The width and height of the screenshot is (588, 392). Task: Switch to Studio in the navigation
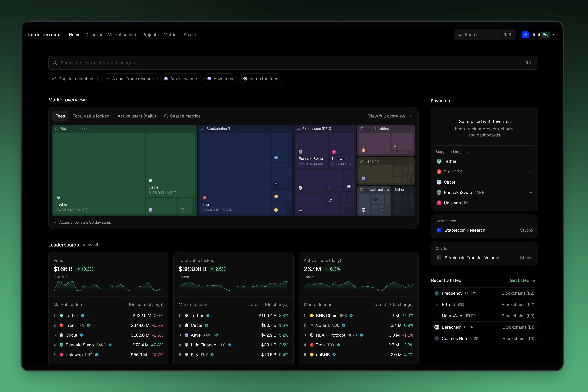coord(190,34)
